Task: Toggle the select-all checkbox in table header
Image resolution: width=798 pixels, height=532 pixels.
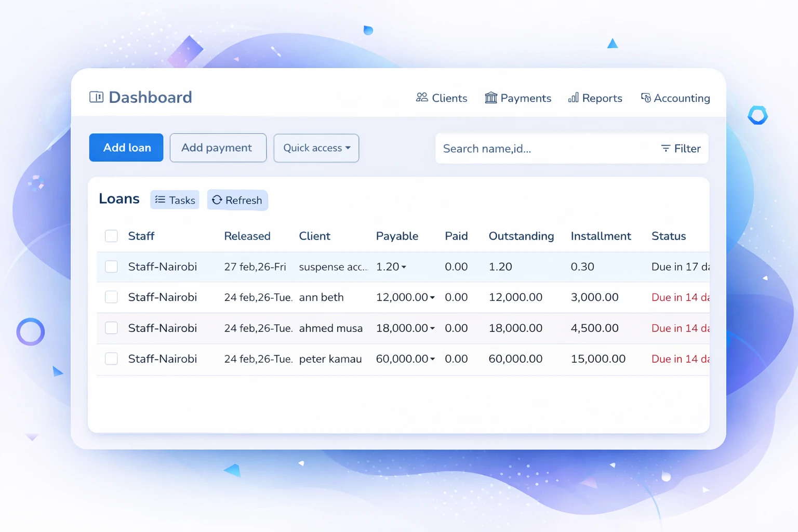Action: (111, 236)
